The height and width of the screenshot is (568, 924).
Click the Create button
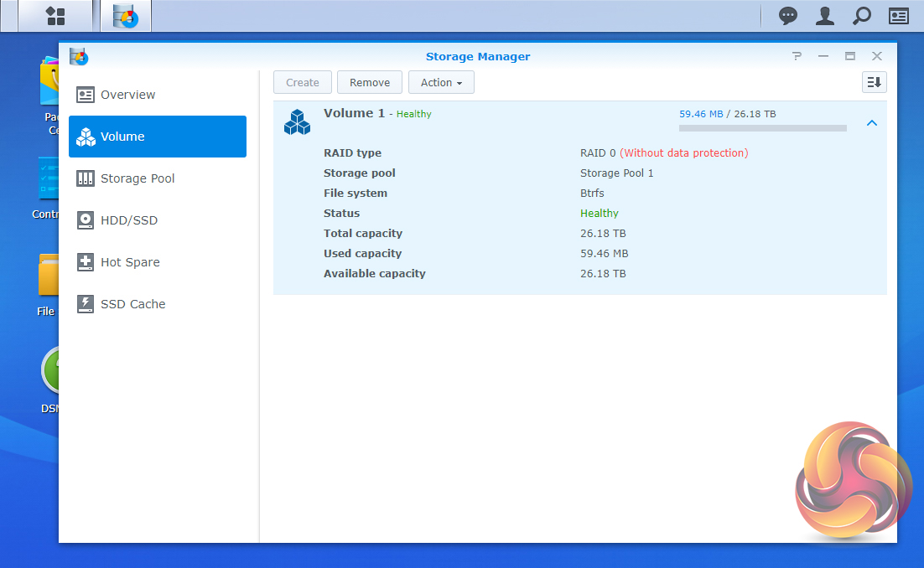click(303, 82)
